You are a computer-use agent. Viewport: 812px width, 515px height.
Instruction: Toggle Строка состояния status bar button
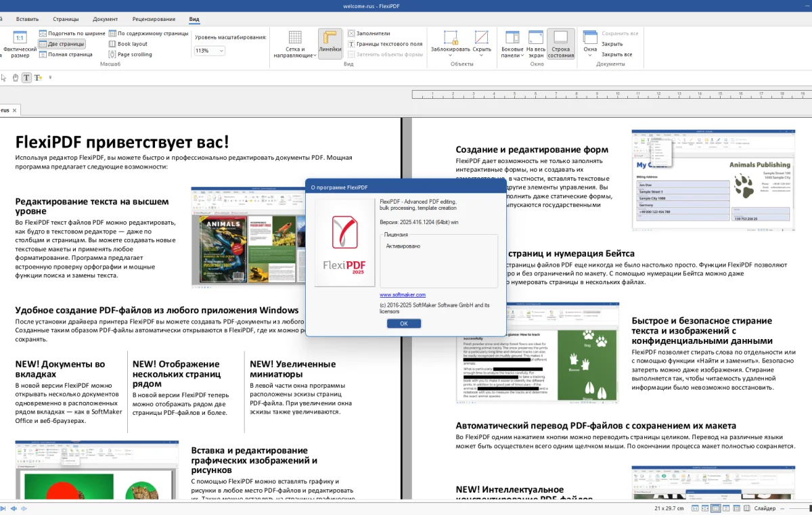click(561, 43)
